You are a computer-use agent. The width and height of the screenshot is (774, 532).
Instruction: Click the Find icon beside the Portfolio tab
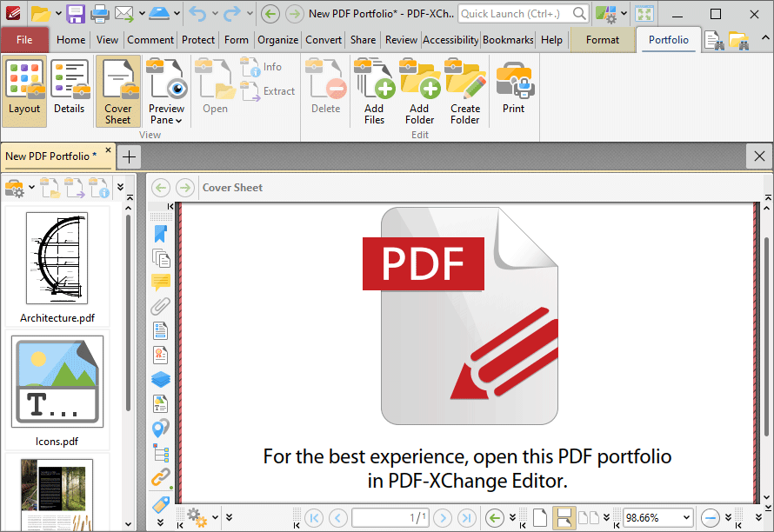click(x=714, y=40)
